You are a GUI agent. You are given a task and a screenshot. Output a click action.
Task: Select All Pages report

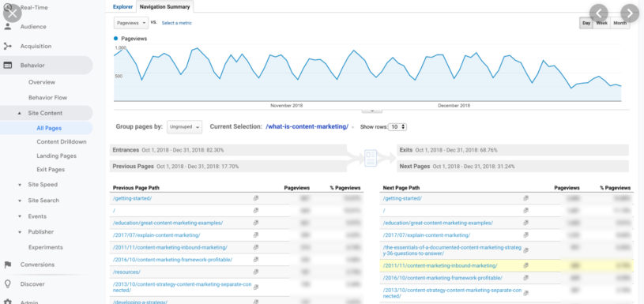[x=49, y=128]
